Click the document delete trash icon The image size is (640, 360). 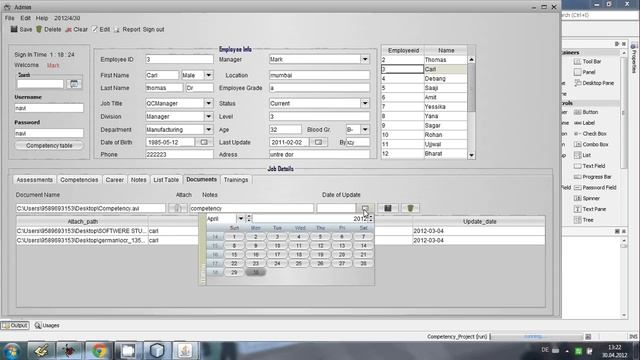(x=410, y=208)
